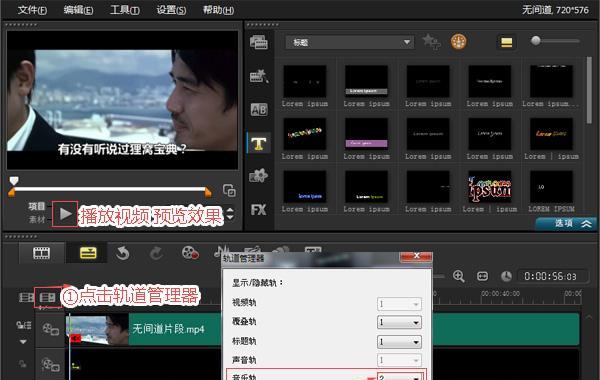Open the Track Manager icon

(x=47, y=297)
